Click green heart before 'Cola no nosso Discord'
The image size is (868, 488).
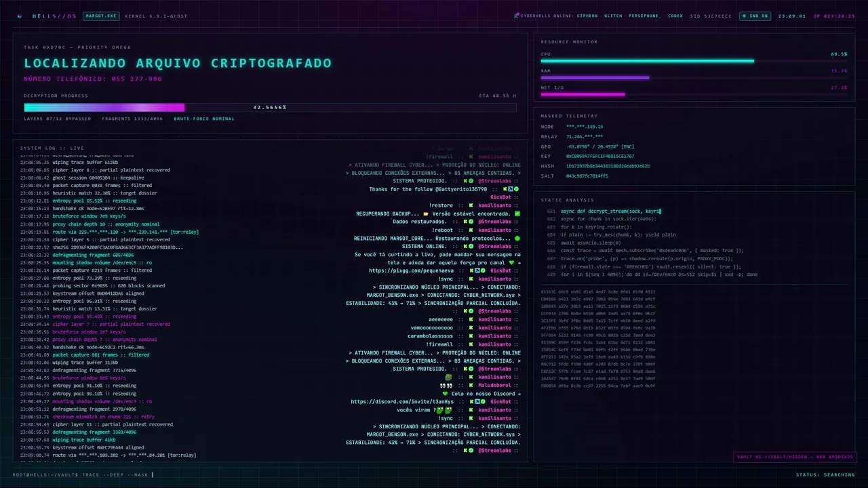[x=445, y=393]
